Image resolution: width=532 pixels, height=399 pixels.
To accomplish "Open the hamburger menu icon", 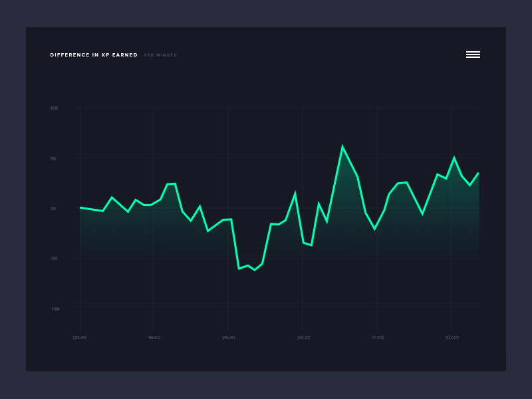I will [473, 55].
